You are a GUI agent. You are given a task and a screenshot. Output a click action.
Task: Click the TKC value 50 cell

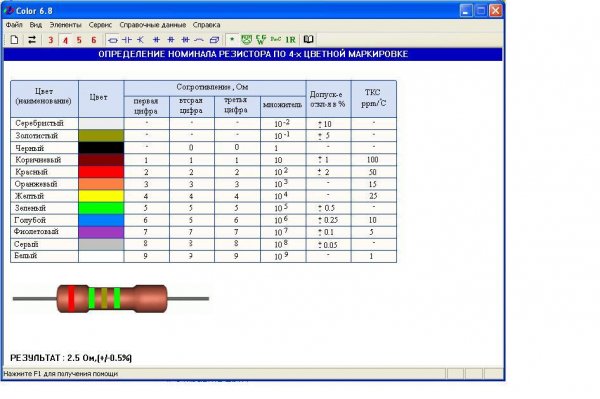point(373,172)
